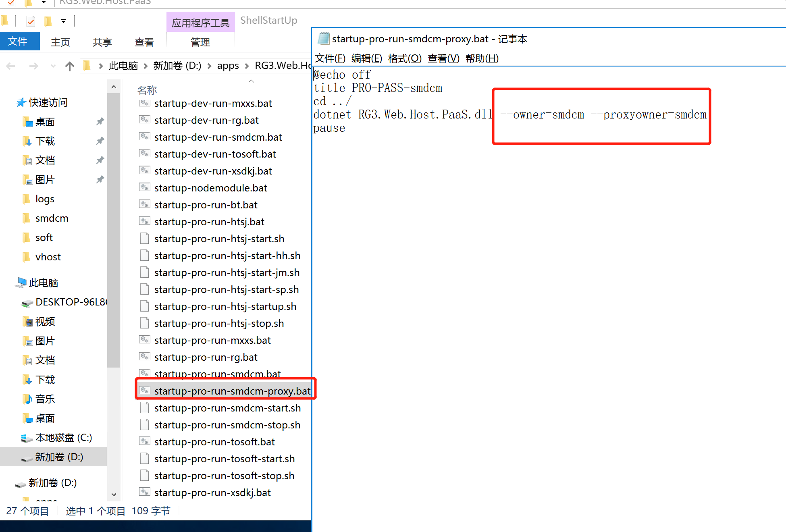Click apps in the address breadcrumb
786x532 pixels.
[228, 66]
